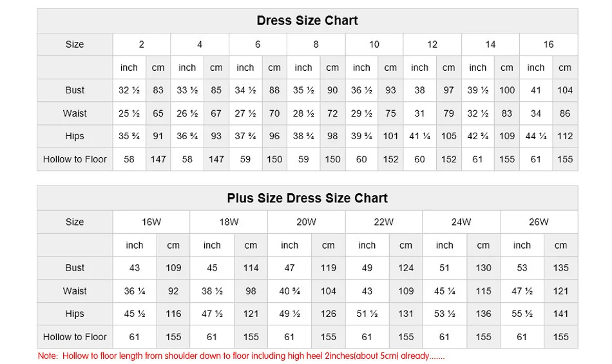Select the Waist row label in the plus size chart

[75, 291]
